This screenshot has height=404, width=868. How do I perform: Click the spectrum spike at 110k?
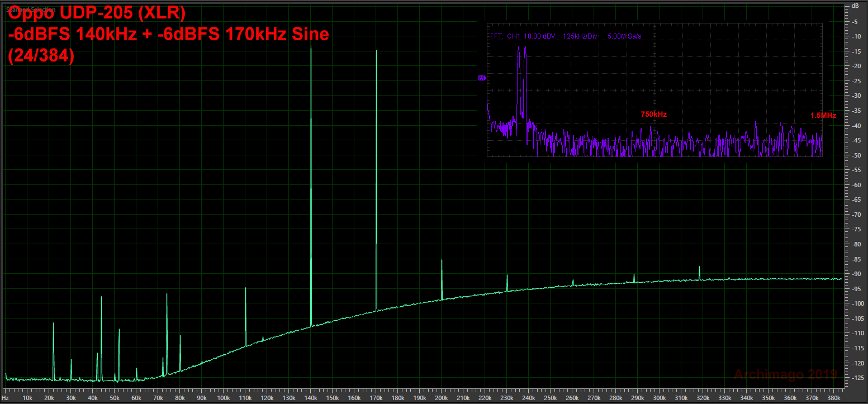tap(245, 317)
